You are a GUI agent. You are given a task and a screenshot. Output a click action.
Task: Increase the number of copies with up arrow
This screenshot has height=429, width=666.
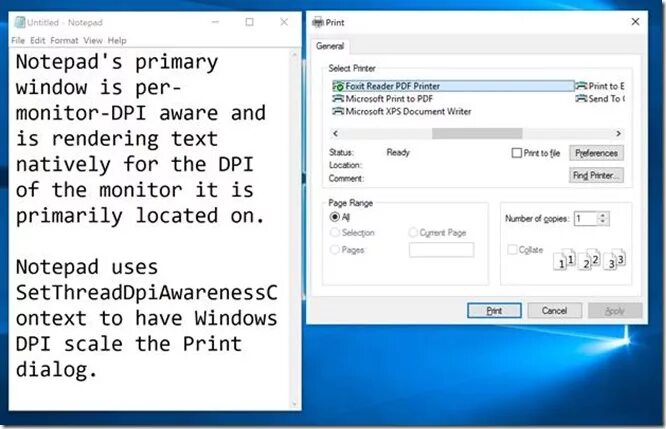coord(603,215)
